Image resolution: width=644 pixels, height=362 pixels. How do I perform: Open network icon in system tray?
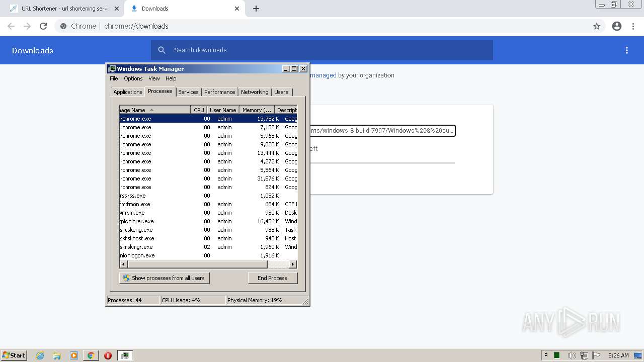(x=584, y=355)
